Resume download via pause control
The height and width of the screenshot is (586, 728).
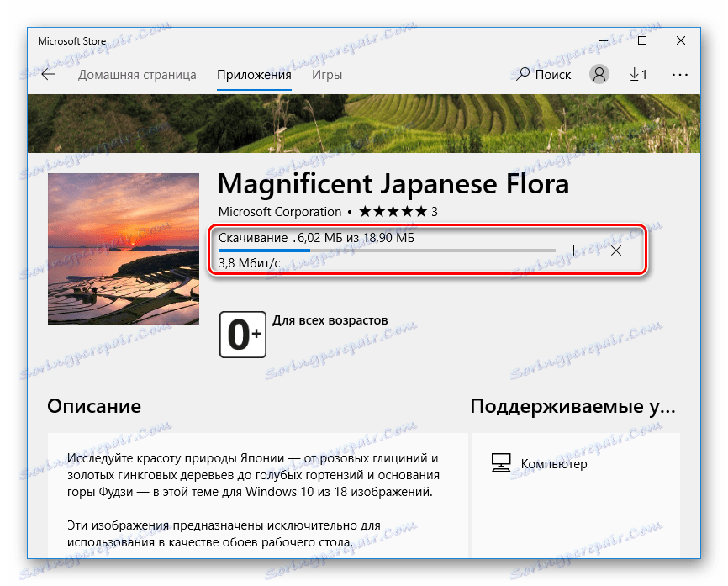tap(578, 251)
